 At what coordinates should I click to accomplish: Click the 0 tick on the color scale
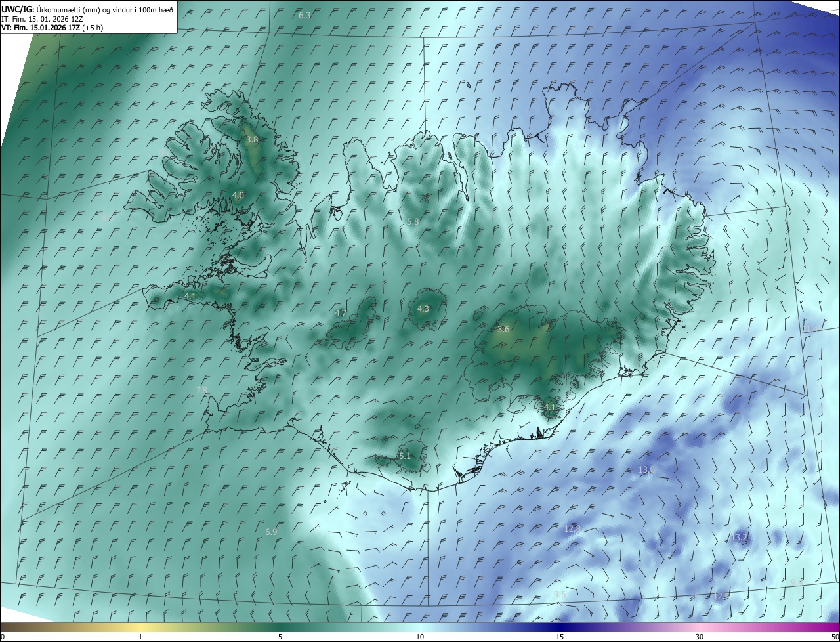[x=3, y=637]
